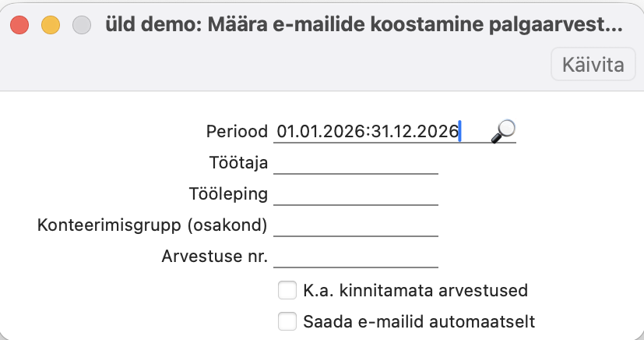Click the üld demo window title
Viewport: 644px width, 340px height.
coord(364,25)
